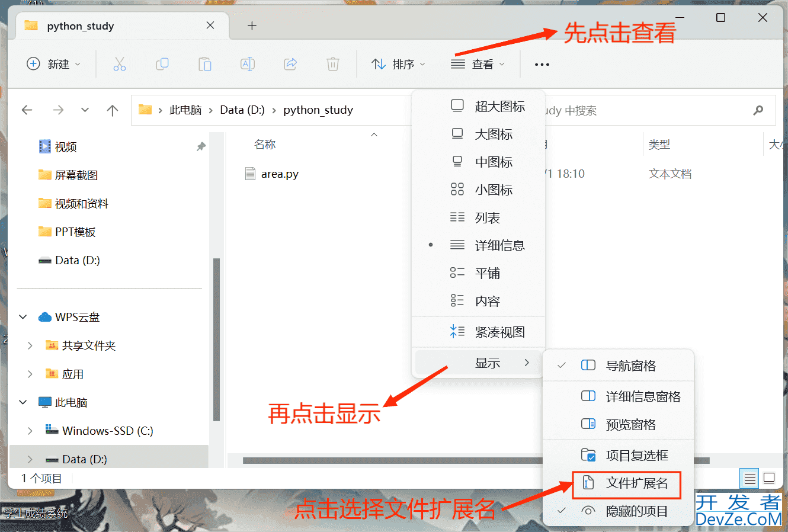Select 小图标 view option
This screenshot has width=788, height=532.
click(x=478, y=190)
